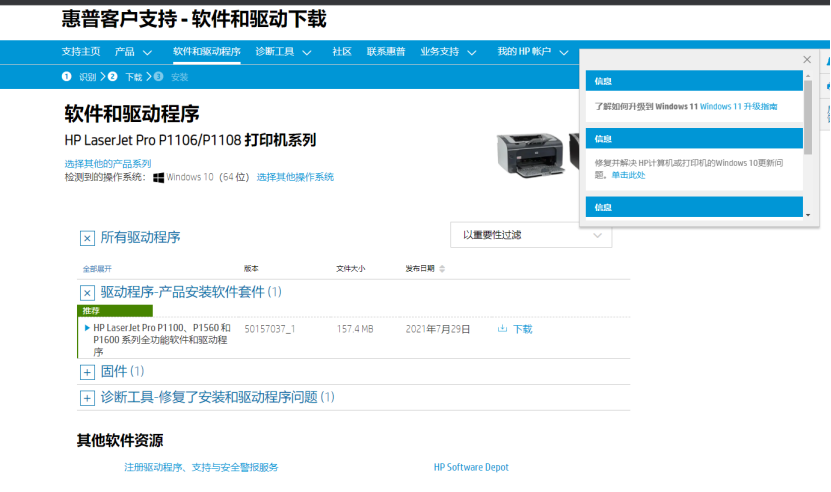
Task: Expand details triangle for HP LaserJet Pro P1100 driver
Action: [x=87, y=328]
